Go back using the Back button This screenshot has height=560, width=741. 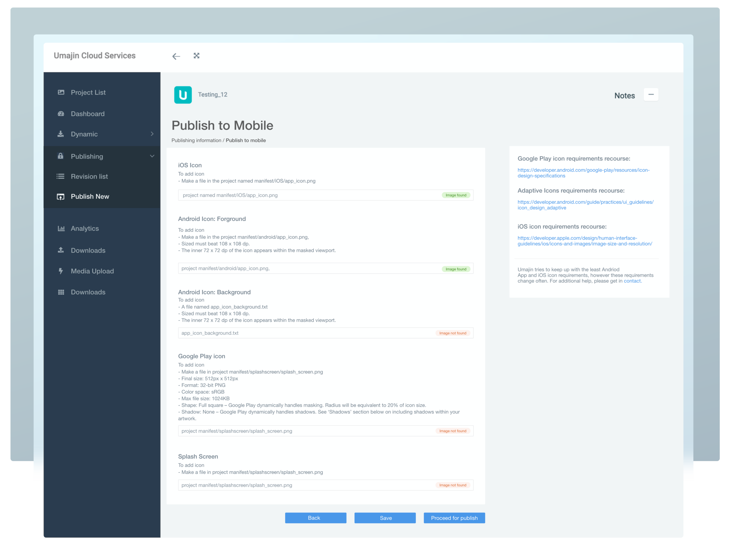[315, 518]
